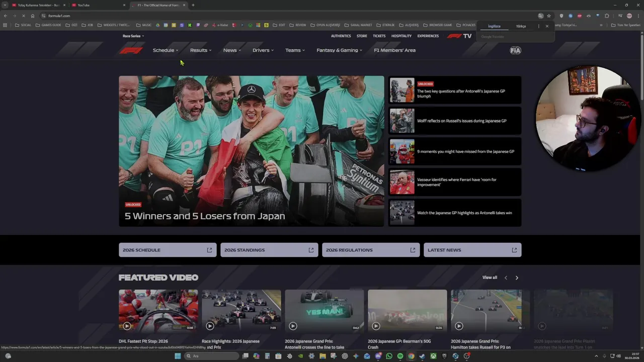644x362 pixels.
Task: Open 9 moments you might have missed article
Action: click(x=455, y=151)
